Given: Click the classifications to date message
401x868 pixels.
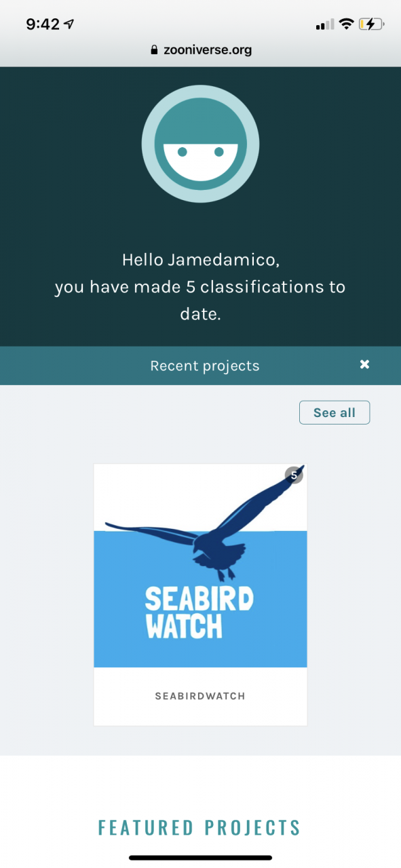Looking at the screenshot, I should (x=200, y=300).
